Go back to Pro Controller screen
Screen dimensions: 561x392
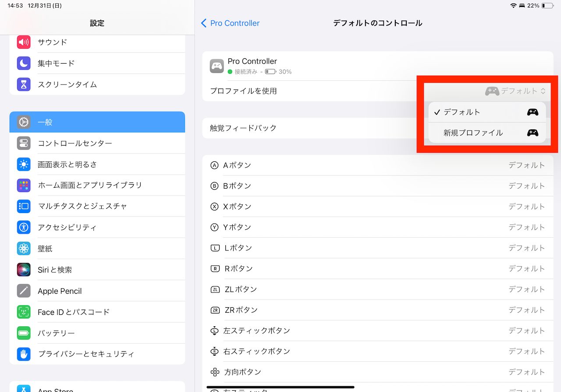pos(230,23)
